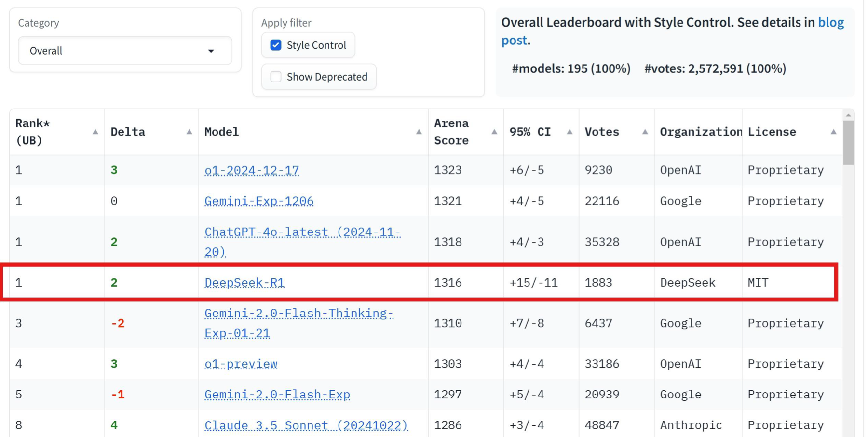Open the Gemini-Exp-1206 model link
Viewport: 868px width, 437px height.
pyautogui.click(x=258, y=201)
